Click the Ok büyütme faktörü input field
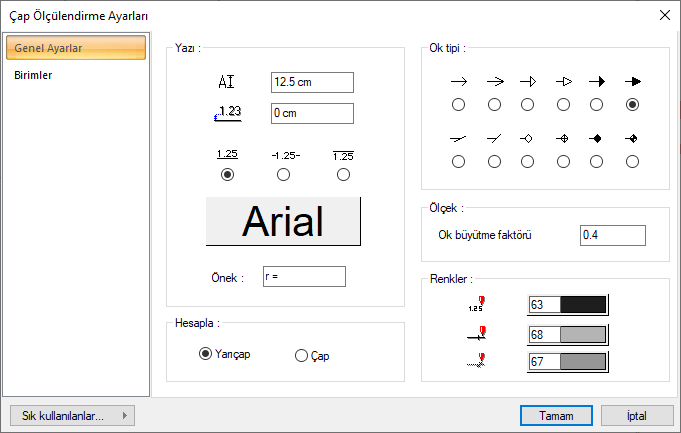 click(612, 235)
